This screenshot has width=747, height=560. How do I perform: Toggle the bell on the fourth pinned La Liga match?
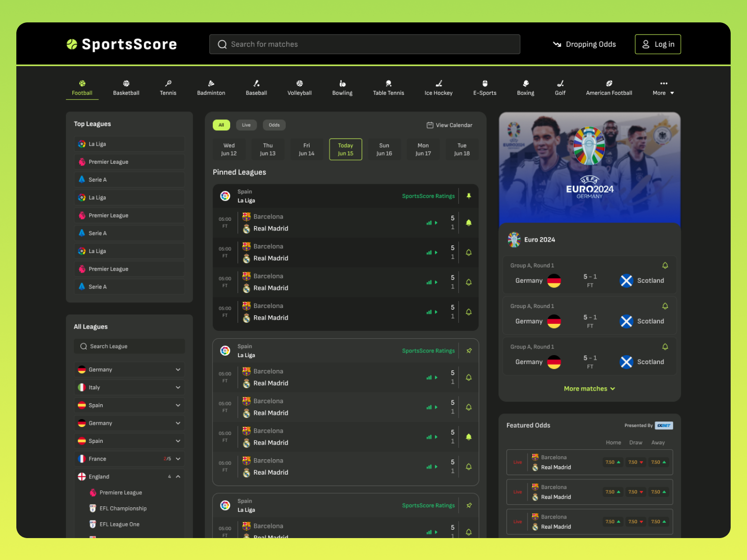point(469,312)
